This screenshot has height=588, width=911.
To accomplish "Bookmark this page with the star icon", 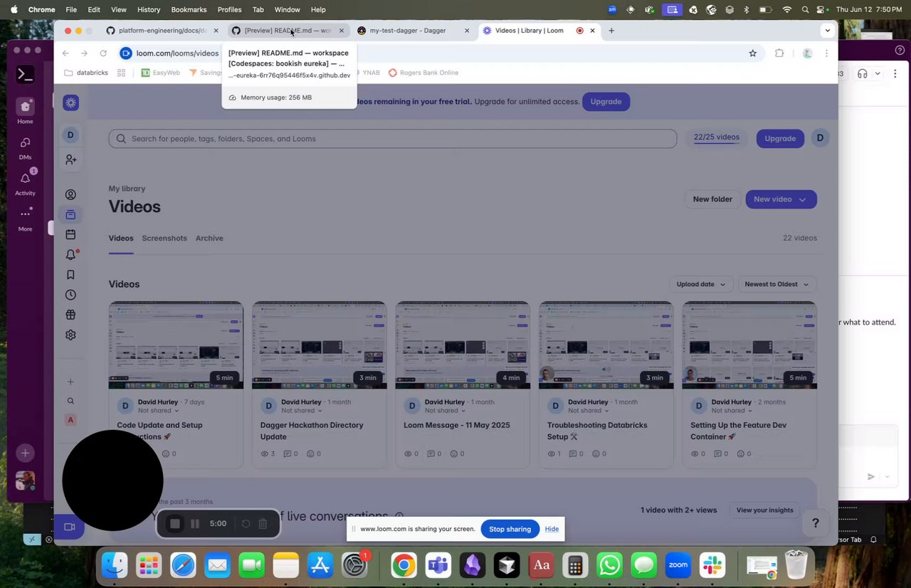I will pos(752,53).
